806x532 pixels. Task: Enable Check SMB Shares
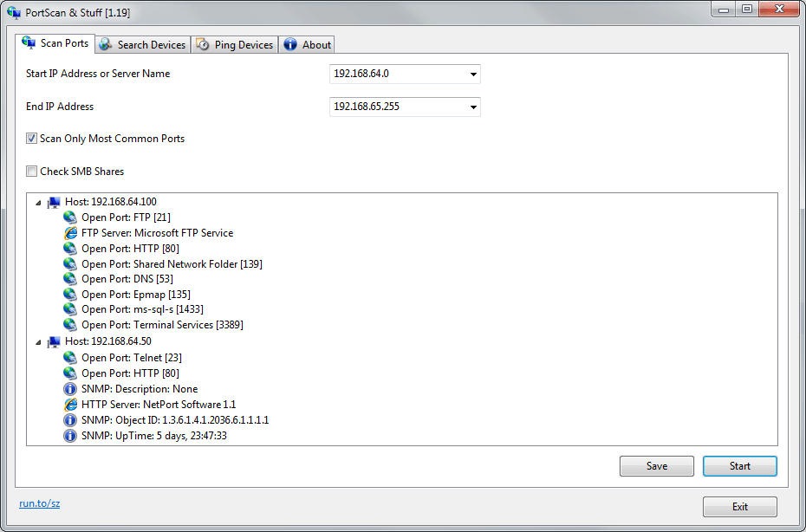[x=31, y=171]
